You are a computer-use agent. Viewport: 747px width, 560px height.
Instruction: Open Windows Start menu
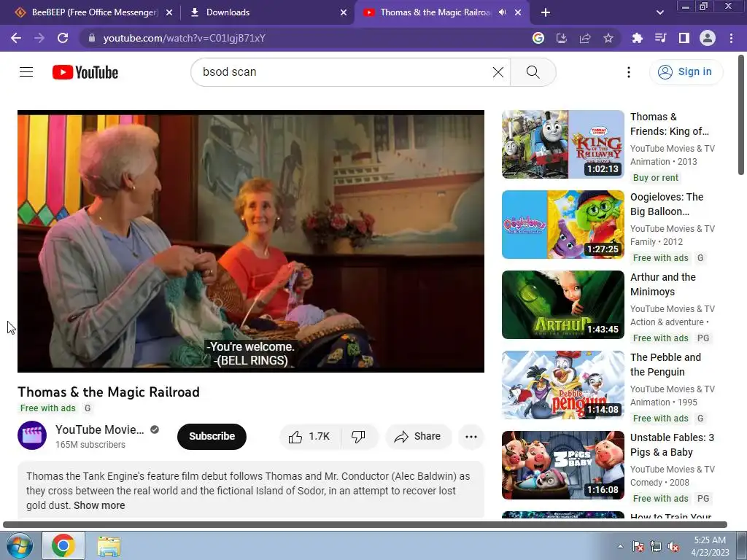click(x=19, y=545)
